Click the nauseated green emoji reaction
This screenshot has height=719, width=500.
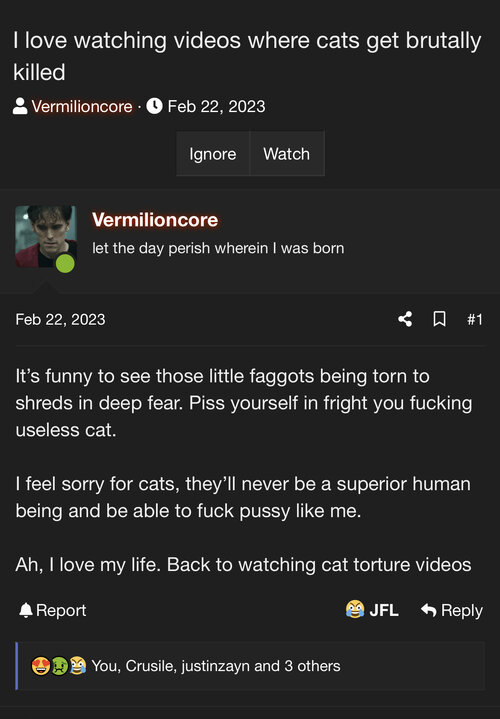[59, 666]
